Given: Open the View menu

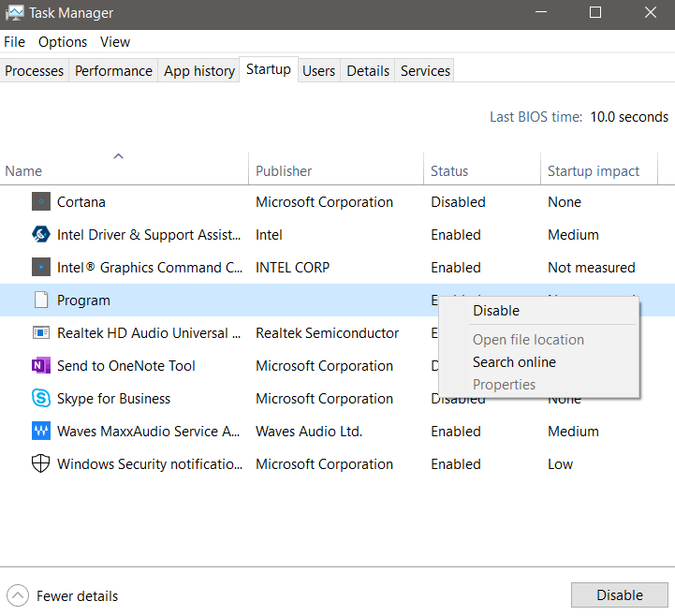Looking at the screenshot, I should coord(115,42).
